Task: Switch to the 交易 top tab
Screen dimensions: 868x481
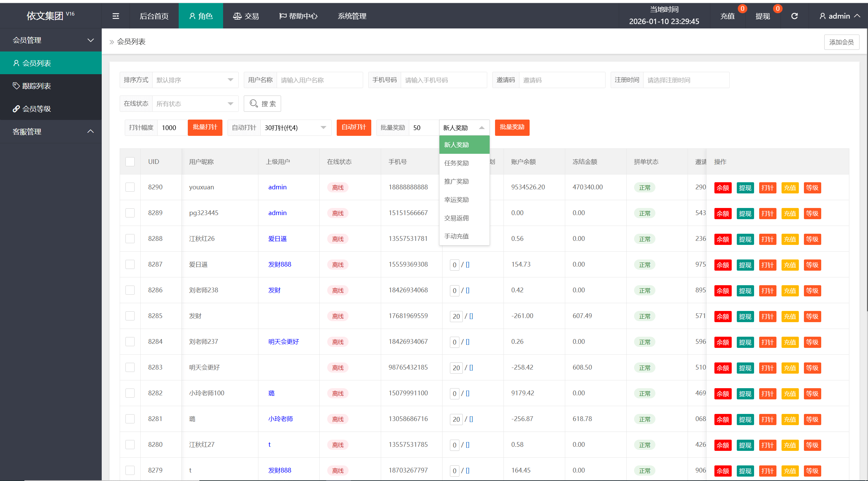Action: 246,16
